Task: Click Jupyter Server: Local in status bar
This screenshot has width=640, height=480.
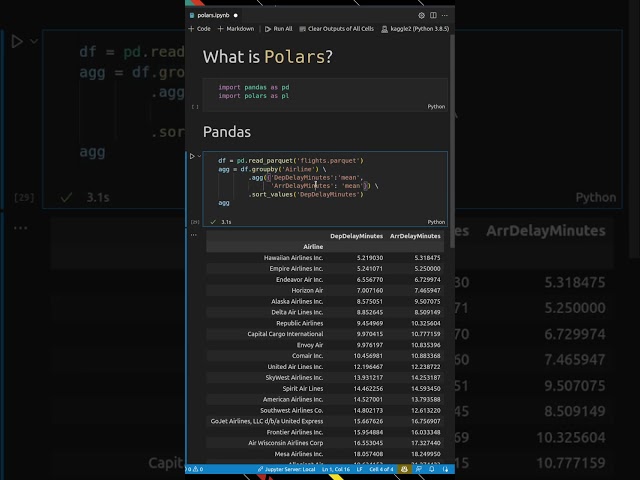Action: 287,469
